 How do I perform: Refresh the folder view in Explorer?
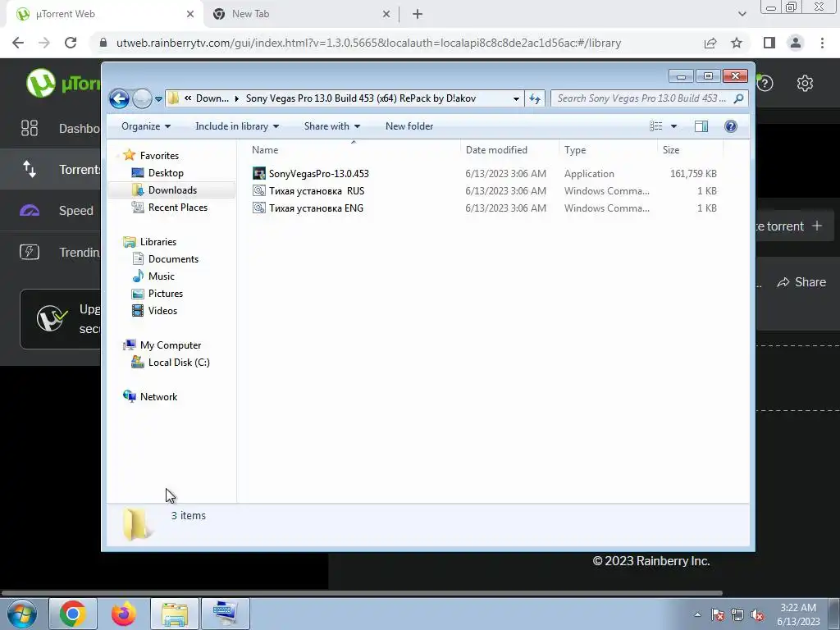coord(535,98)
